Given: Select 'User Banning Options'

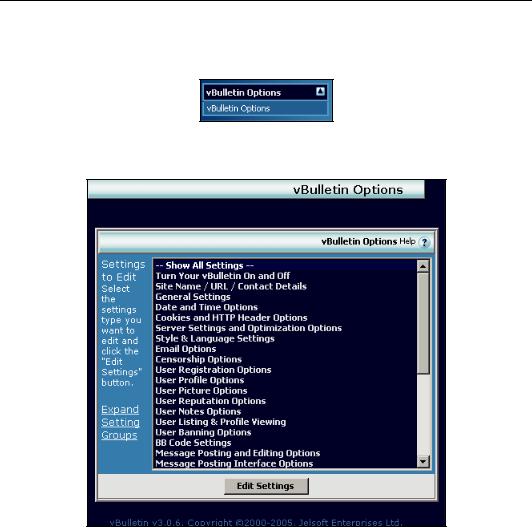Looking at the screenshot, I should point(285,432).
